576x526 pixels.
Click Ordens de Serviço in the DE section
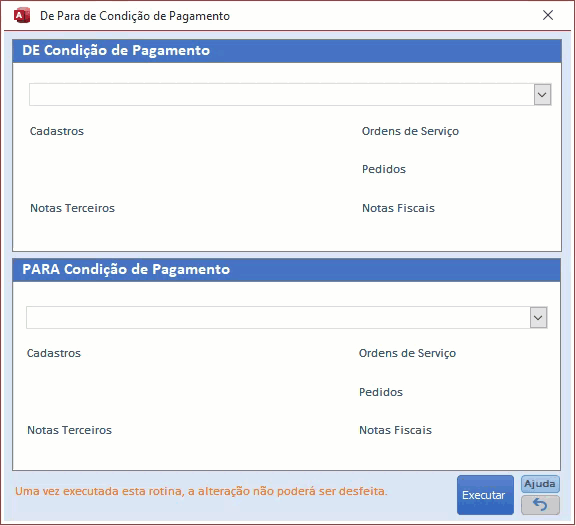point(410,131)
